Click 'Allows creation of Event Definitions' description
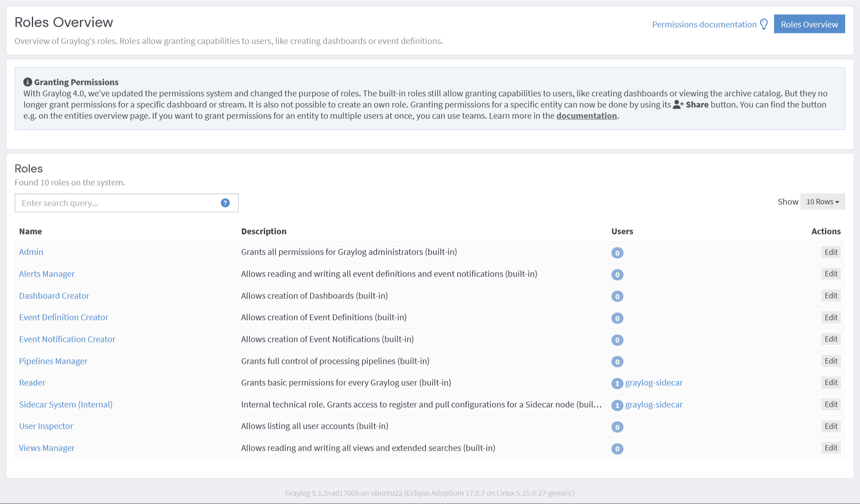The image size is (860, 504). tap(324, 317)
